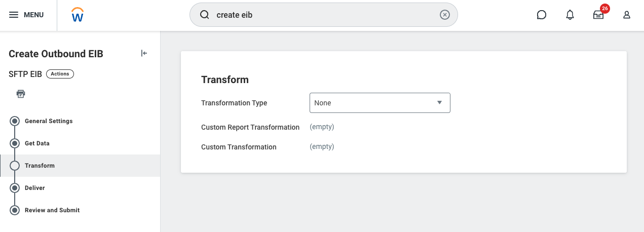Clear the search field with X icon
Image resolution: width=644 pixels, height=232 pixels.
[444, 15]
